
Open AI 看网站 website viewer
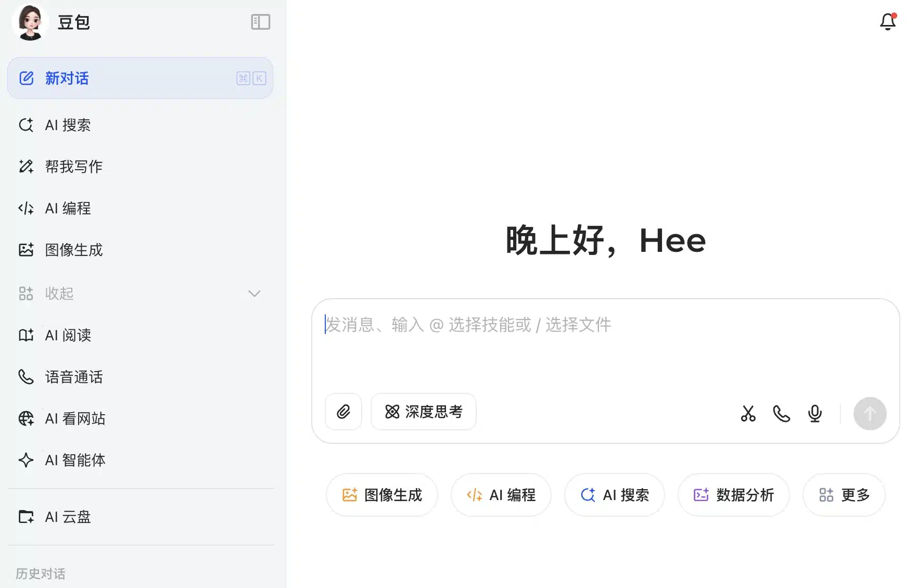(75, 418)
